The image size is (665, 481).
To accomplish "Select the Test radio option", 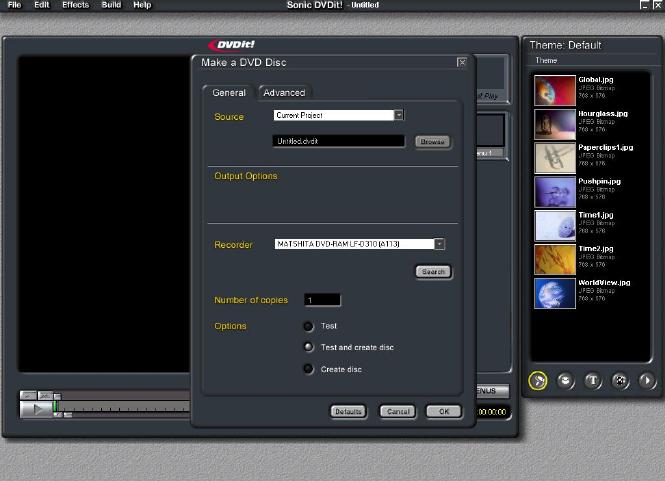I will point(309,326).
